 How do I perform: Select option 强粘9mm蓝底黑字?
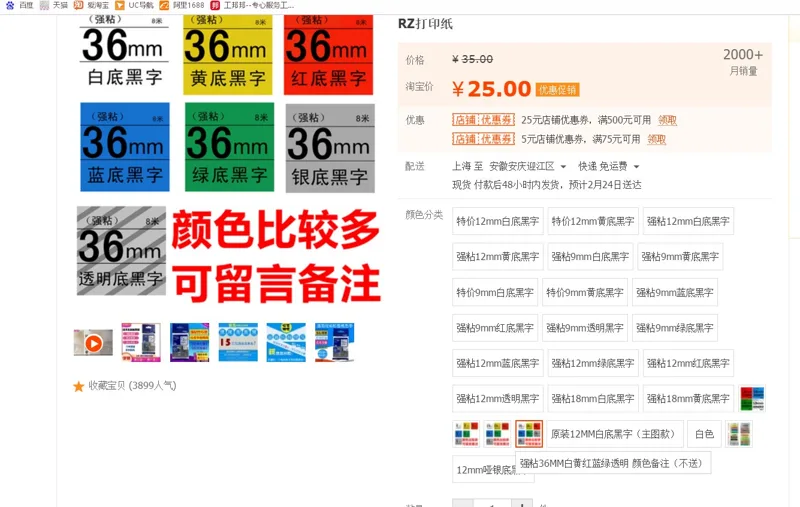click(x=674, y=292)
